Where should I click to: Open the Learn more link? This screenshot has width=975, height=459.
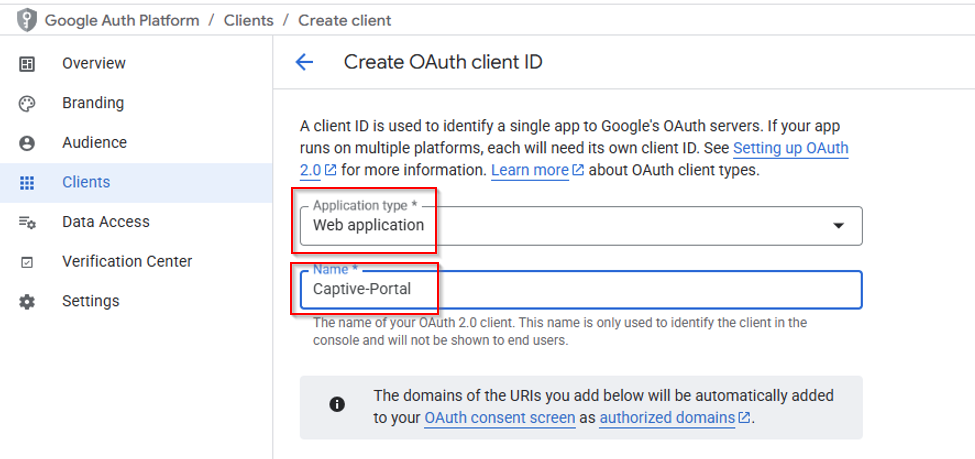pyautogui.click(x=530, y=170)
